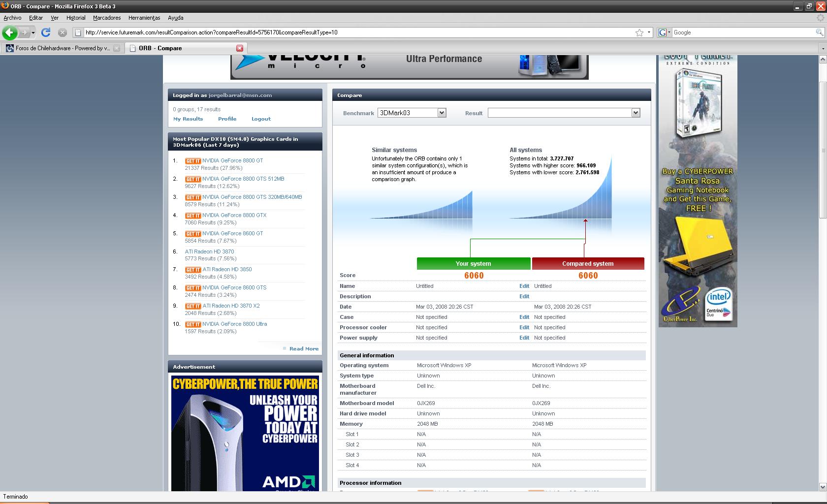
Task: Click the scrollbar down arrow
Action: pyautogui.click(x=823, y=487)
